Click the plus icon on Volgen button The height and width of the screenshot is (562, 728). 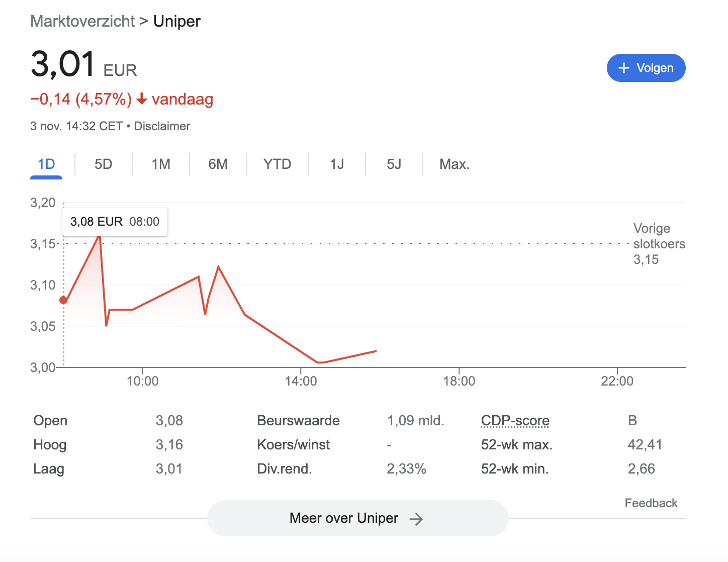[x=624, y=68]
